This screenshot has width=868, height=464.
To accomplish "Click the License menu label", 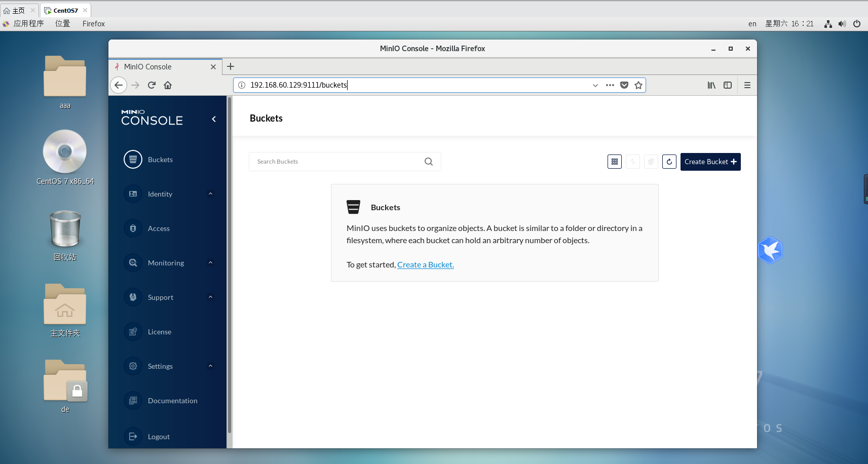I will coord(160,332).
